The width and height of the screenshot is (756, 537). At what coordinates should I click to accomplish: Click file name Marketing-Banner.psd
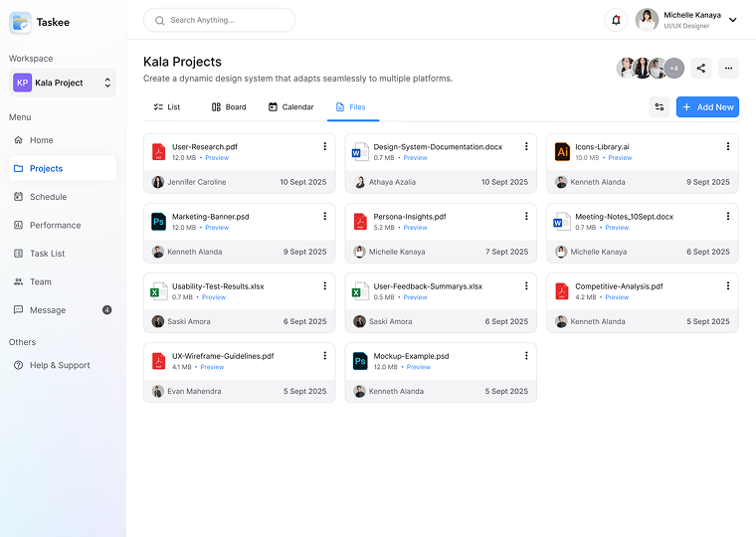click(211, 217)
